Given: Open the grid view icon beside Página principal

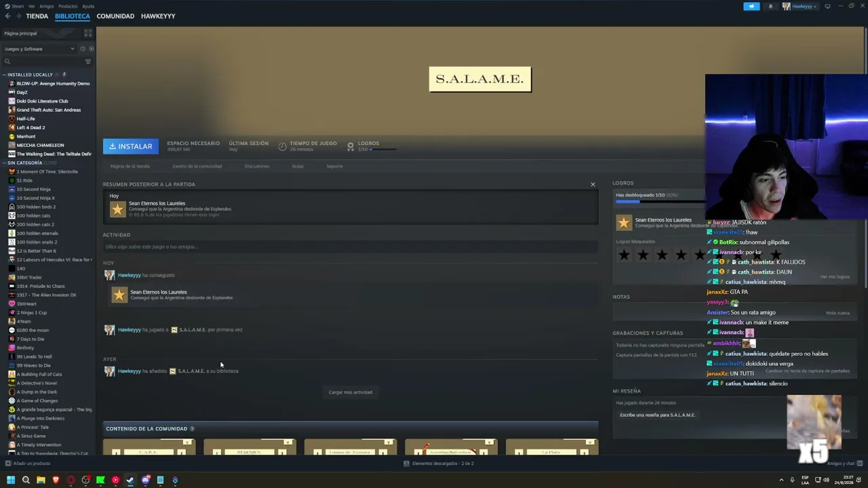Looking at the screenshot, I should coord(88,33).
